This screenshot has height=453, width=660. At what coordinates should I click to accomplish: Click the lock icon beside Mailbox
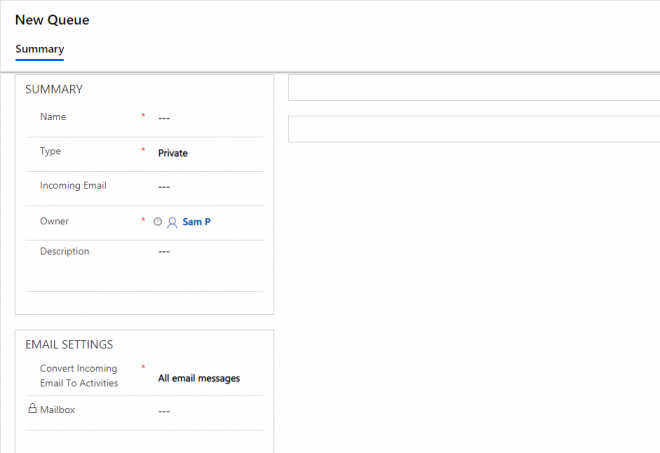(32, 409)
